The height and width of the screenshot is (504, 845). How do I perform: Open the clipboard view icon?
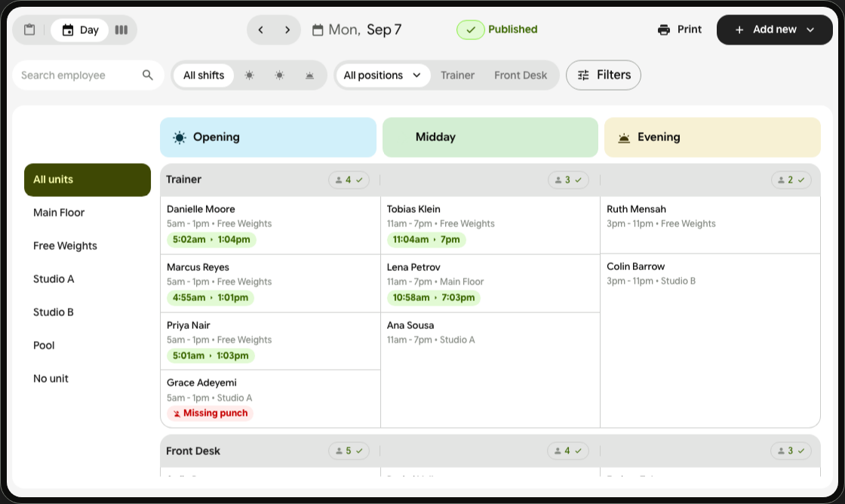click(29, 29)
